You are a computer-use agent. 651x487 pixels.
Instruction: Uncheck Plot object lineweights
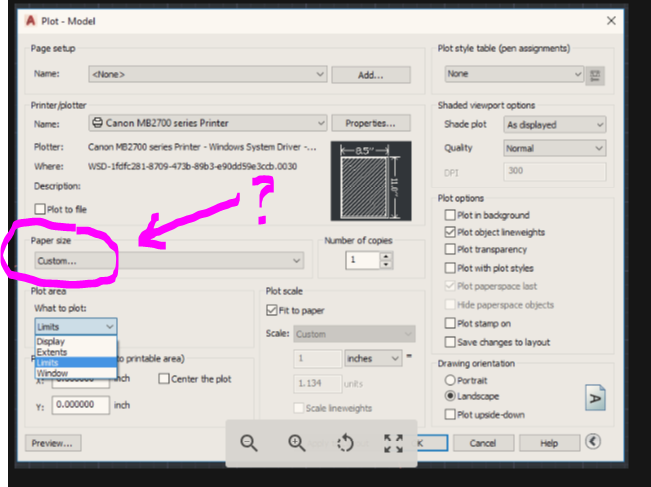pyautogui.click(x=450, y=232)
